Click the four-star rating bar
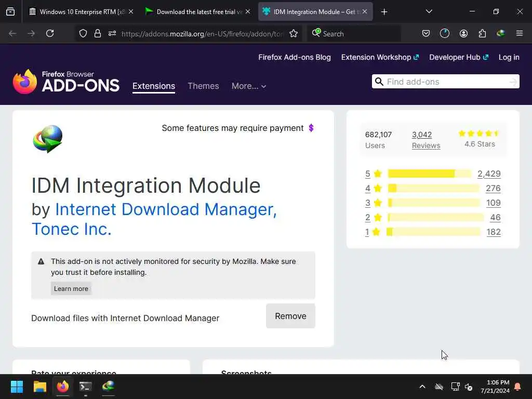 [x=434, y=188]
